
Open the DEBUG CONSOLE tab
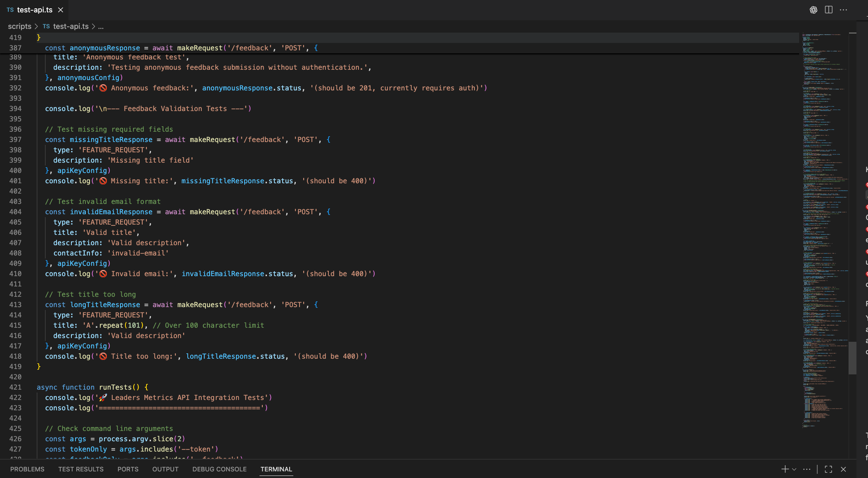(219, 469)
